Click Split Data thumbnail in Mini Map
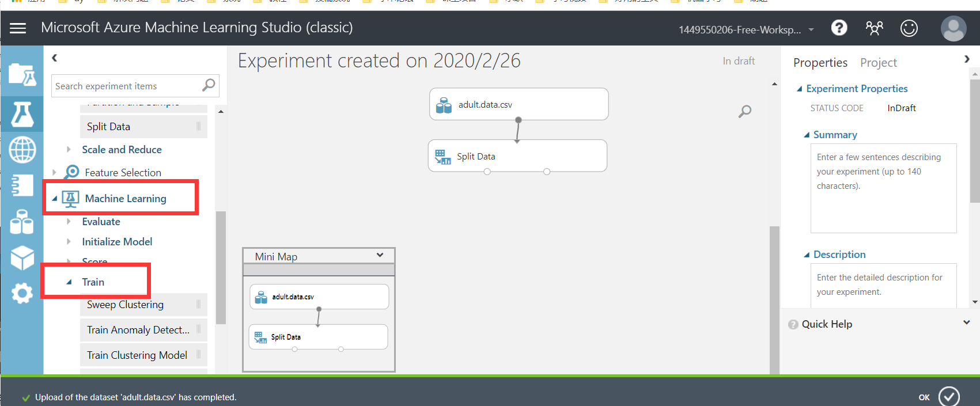The image size is (980, 406). pyautogui.click(x=318, y=337)
